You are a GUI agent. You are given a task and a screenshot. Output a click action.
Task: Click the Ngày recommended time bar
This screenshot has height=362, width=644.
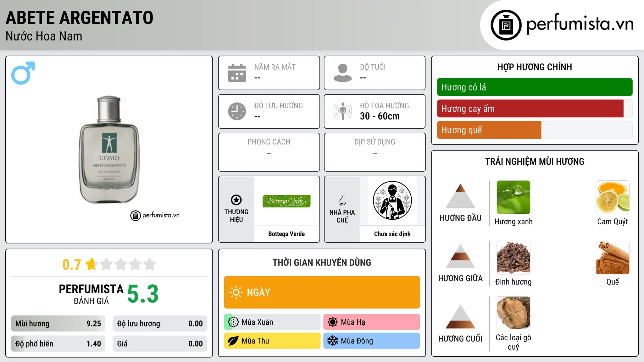[322, 292]
